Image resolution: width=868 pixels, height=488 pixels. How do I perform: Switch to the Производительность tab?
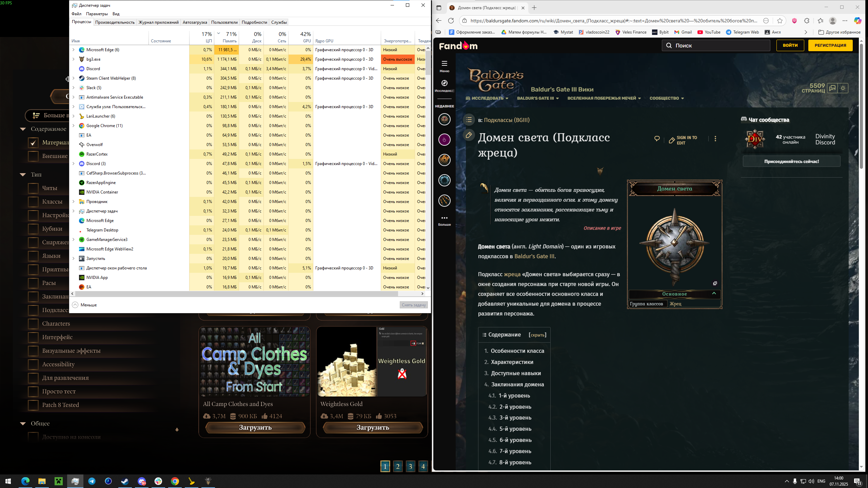115,22
